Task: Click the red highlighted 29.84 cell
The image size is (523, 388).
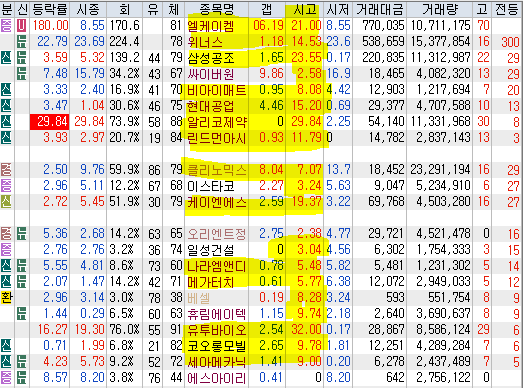Action: coord(50,121)
